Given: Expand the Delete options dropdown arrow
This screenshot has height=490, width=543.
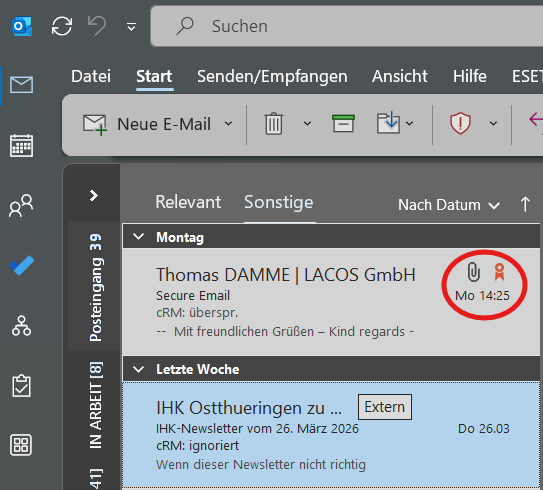Looking at the screenshot, I should coord(307,124).
